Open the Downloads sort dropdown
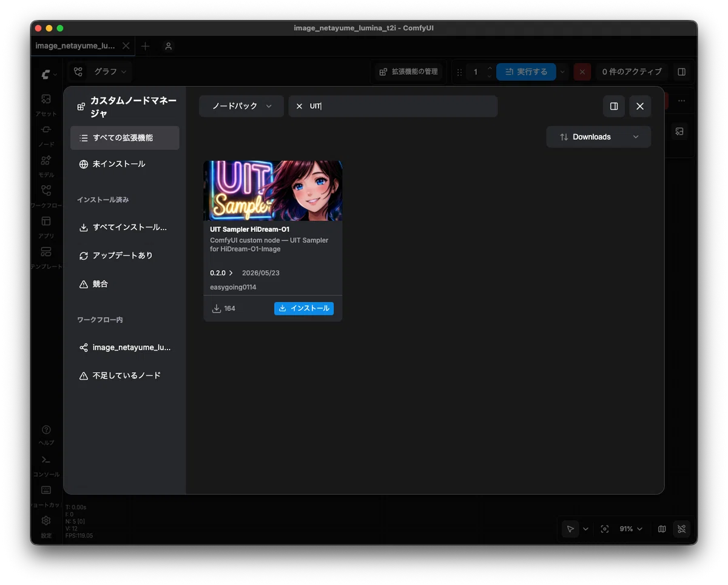The image size is (728, 585). [599, 137]
